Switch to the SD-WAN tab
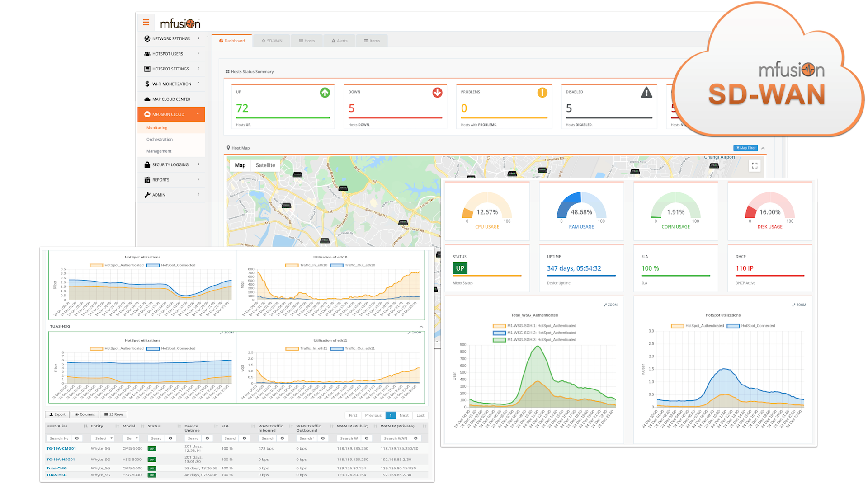Image resolution: width=868 pixels, height=488 pixels. (x=272, y=41)
